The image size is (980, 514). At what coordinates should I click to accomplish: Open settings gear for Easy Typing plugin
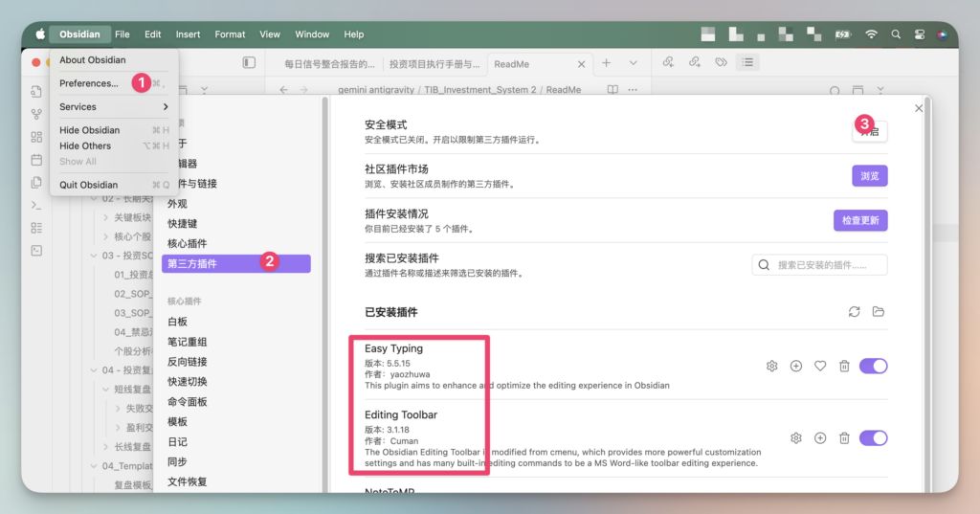(772, 366)
